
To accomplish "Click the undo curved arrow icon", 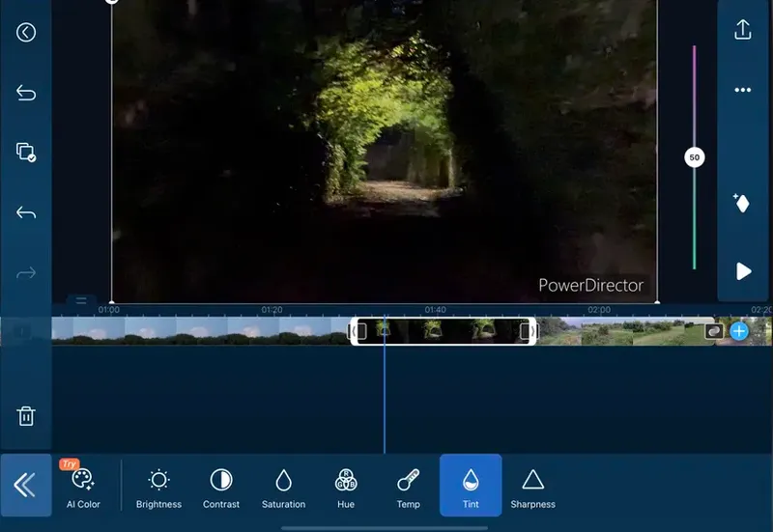I will click(x=26, y=92).
